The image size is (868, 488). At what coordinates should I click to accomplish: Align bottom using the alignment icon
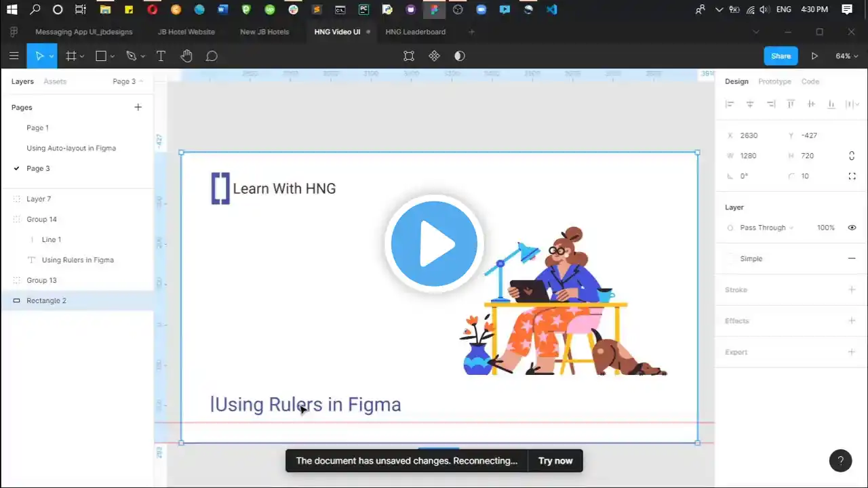click(x=831, y=104)
